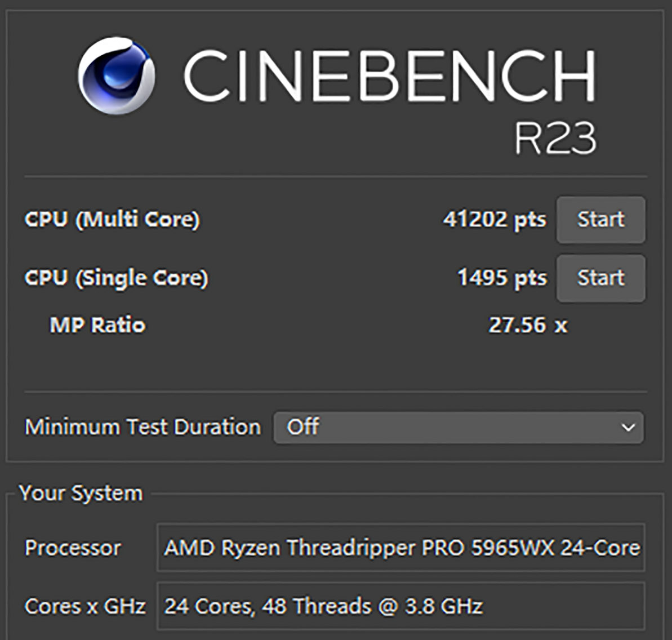Open the Minimum Test Duration dropdown
Image resolution: width=672 pixels, height=640 pixels.
point(458,428)
